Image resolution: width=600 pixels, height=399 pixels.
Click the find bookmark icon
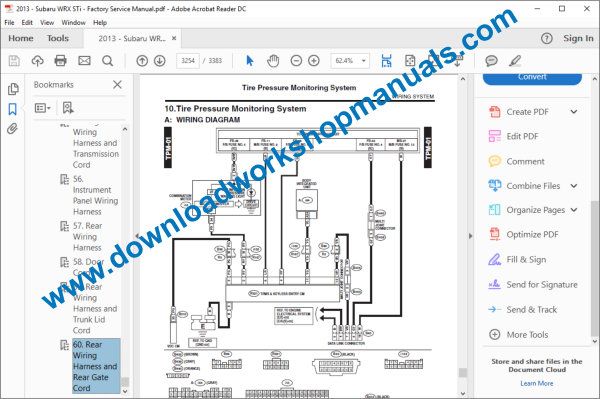click(x=68, y=108)
